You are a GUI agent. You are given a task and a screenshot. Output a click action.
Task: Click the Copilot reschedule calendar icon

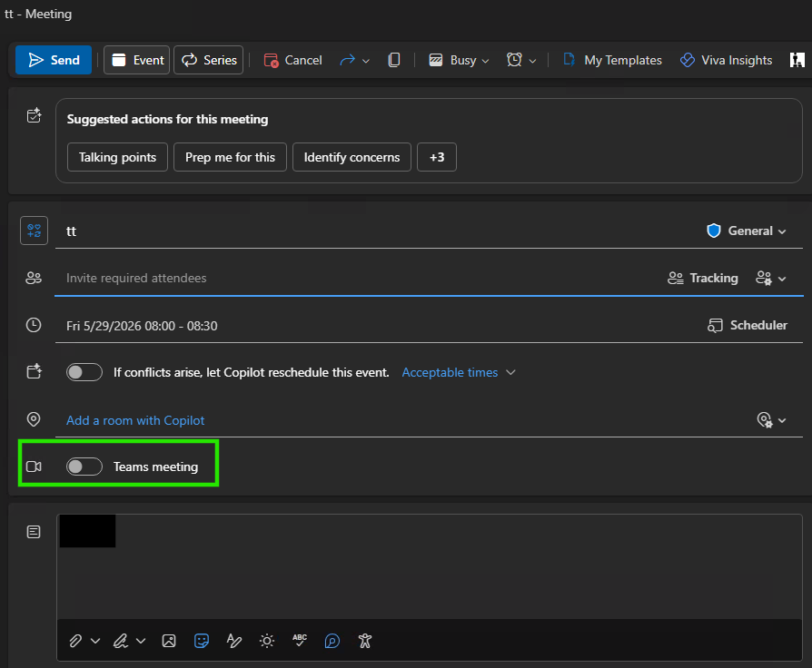tap(35, 371)
